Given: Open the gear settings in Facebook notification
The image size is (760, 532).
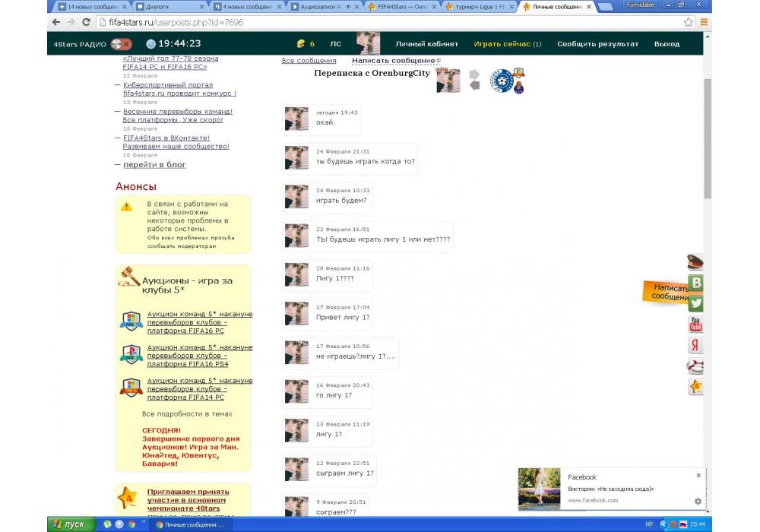Looking at the screenshot, I should pos(698,501).
